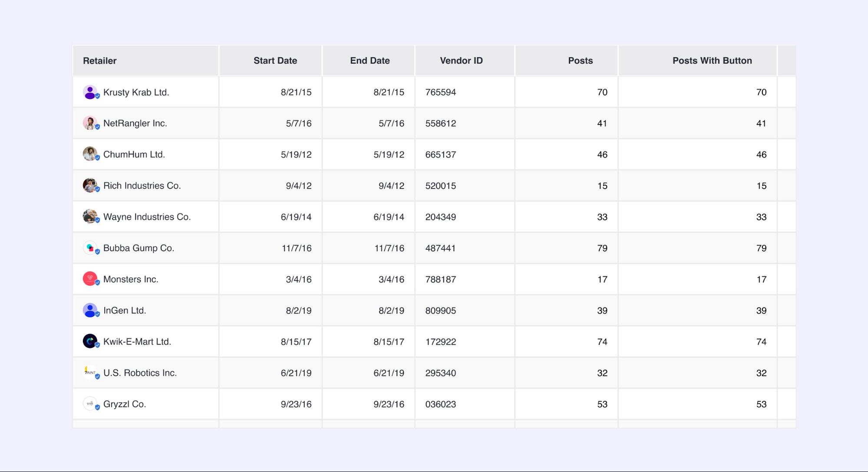Click Vendor ID 765594
Viewport: 868px width, 472px height.
tap(441, 92)
